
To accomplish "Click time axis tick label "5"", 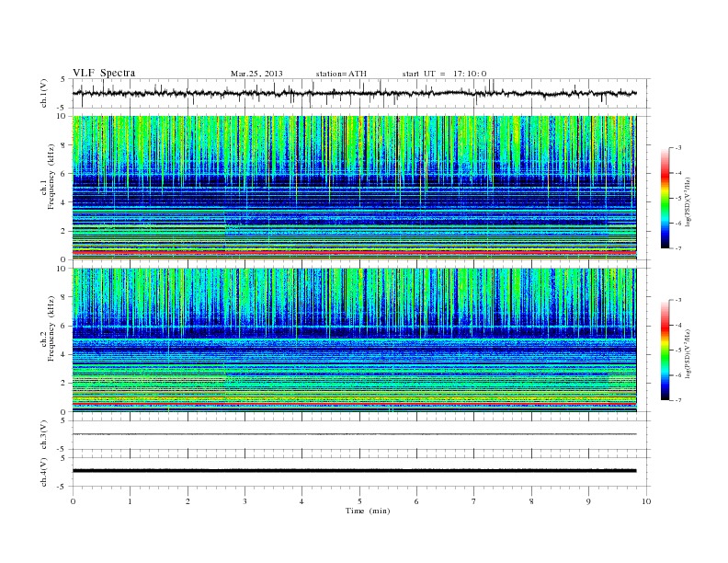I will [x=359, y=501].
